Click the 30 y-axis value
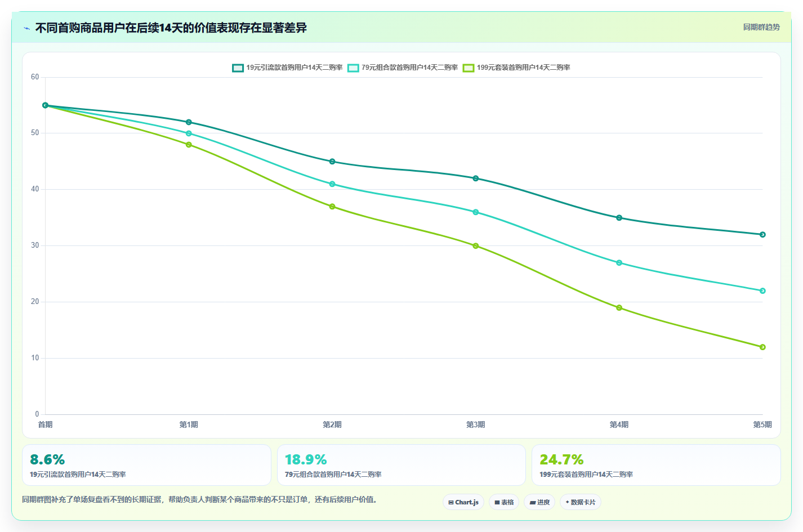Screen dimensions: 803x532 point(35,245)
